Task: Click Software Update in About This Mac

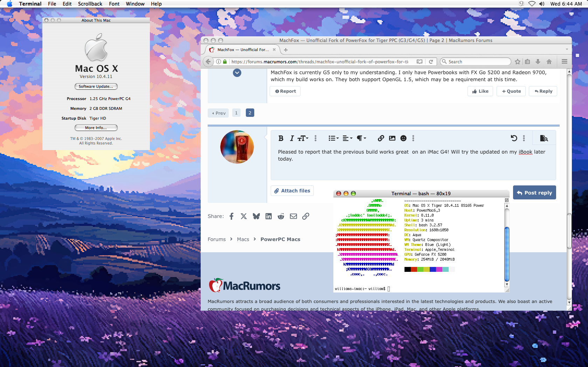Action: coord(96,86)
